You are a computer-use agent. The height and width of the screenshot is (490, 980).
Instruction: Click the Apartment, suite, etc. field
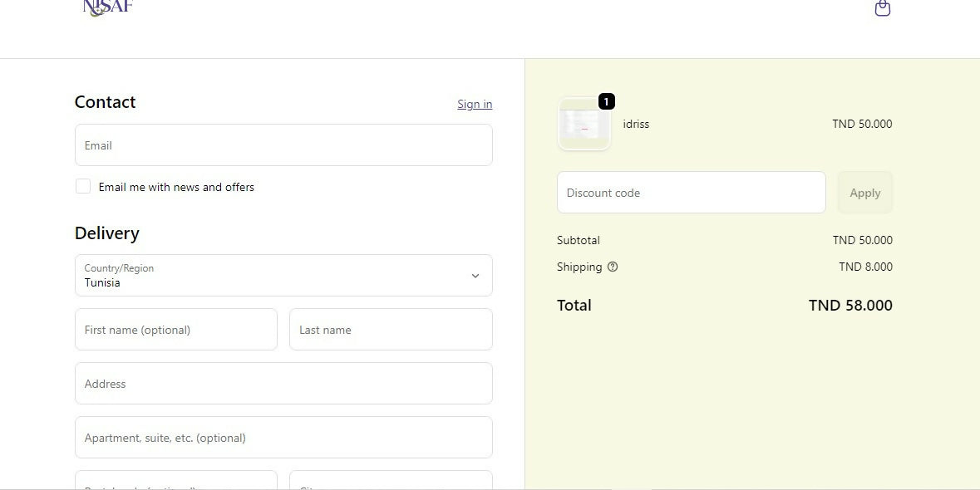[x=283, y=438]
